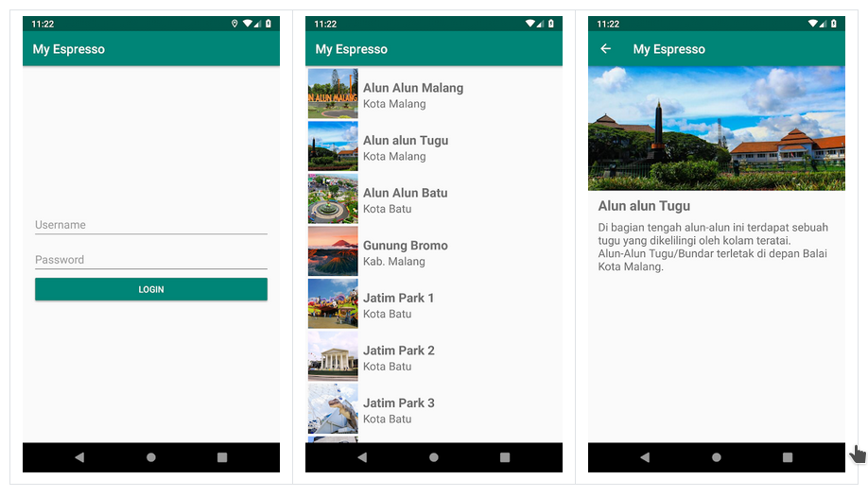Open Gunung Bromo thumbnail image
868x497 pixels.
[333, 251]
